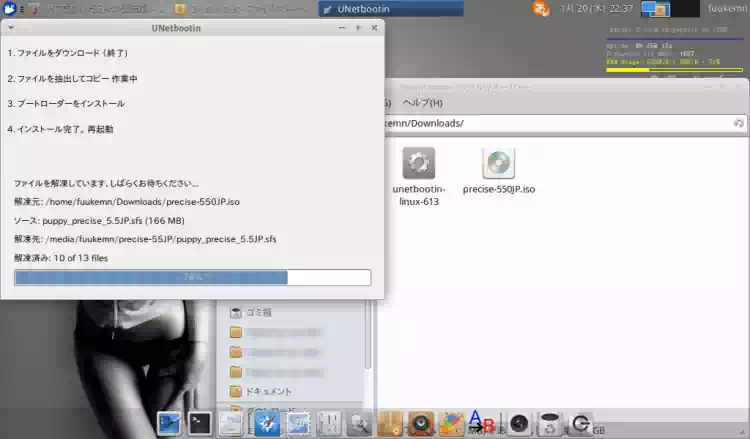Screen dimensions: 750x439
Task: Click the UNetbootin extraction progress bar
Action: [192, 277]
